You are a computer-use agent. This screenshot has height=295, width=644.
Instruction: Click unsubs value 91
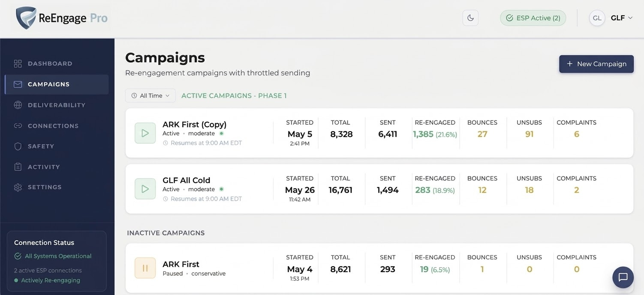(530, 134)
